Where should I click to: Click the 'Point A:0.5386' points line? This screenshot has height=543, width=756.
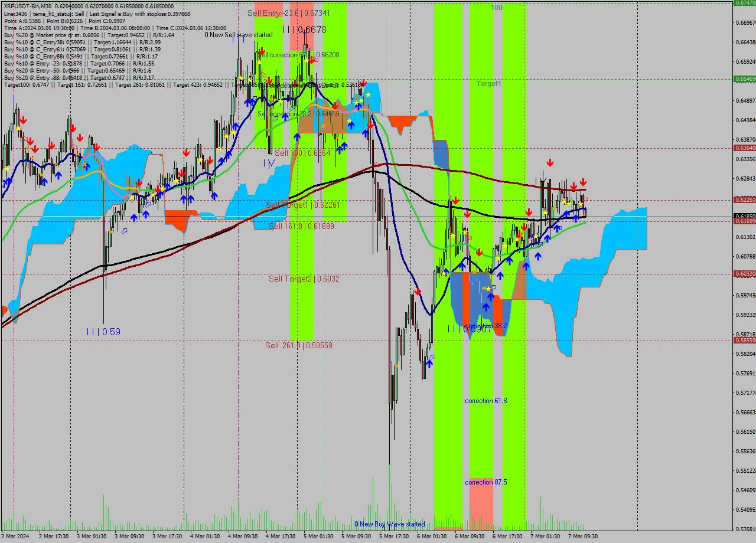pos(64,21)
